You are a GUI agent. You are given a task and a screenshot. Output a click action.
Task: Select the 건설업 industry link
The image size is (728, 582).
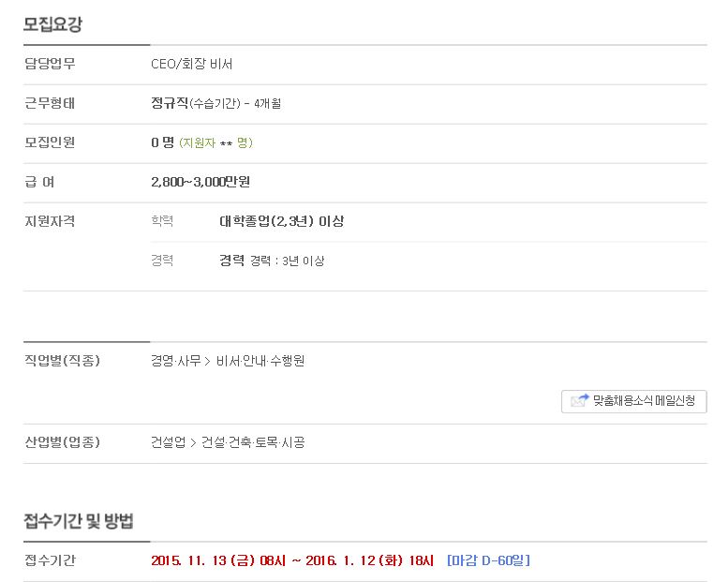coord(168,442)
